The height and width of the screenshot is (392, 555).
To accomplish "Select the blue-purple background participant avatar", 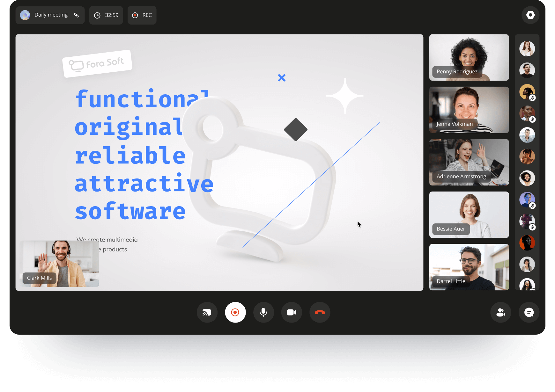I will tap(527, 200).
